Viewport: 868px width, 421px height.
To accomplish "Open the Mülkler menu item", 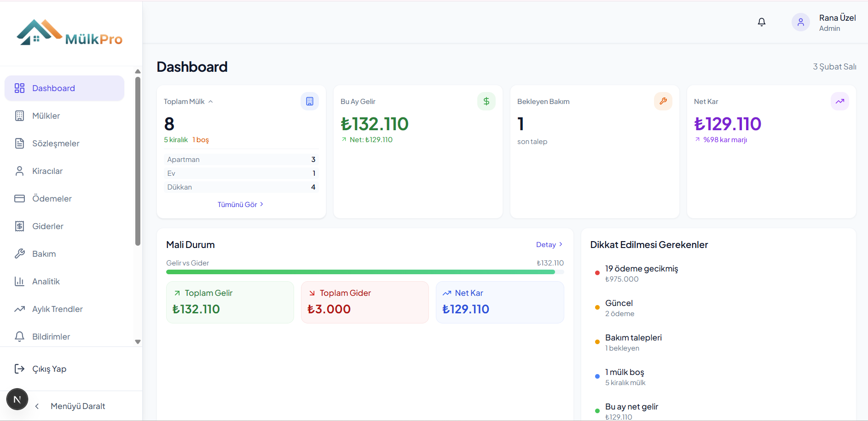I will coord(46,116).
